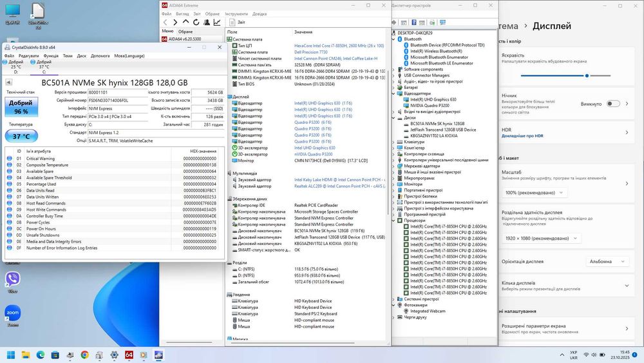The height and width of the screenshot is (363, 644).
Task: Go back in AIDA64 toolbar
Action: coord(165,22)
